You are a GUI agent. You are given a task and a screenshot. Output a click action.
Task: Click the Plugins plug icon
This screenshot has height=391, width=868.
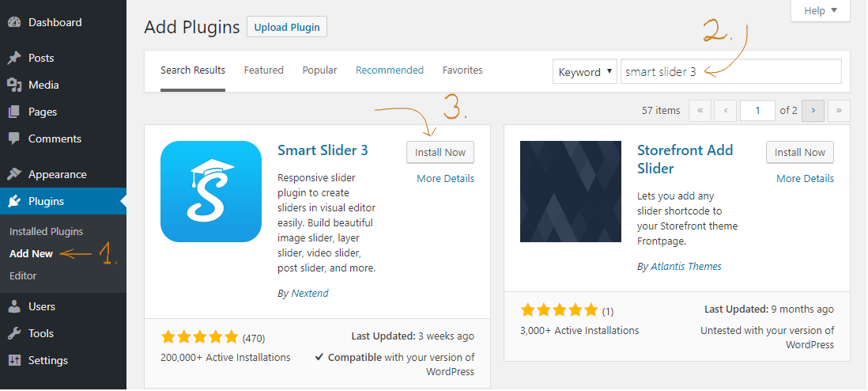tap(14, 201)
